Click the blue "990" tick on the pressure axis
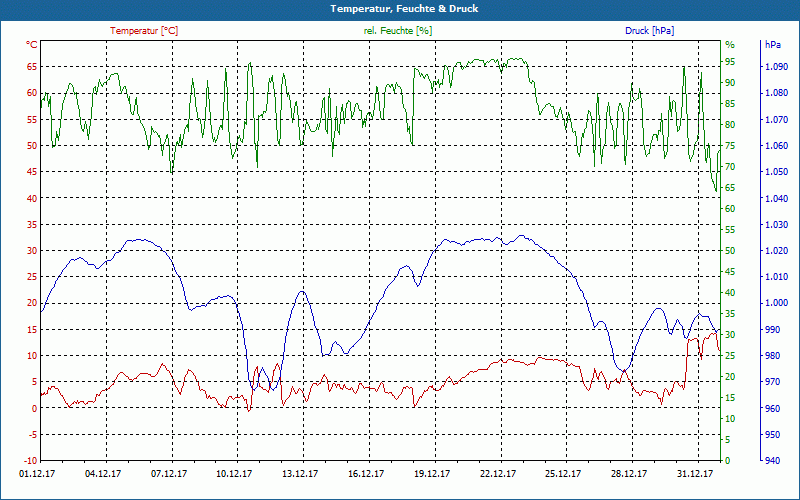The width and height of the screenshot is (800, 500). tap(773, 330)
